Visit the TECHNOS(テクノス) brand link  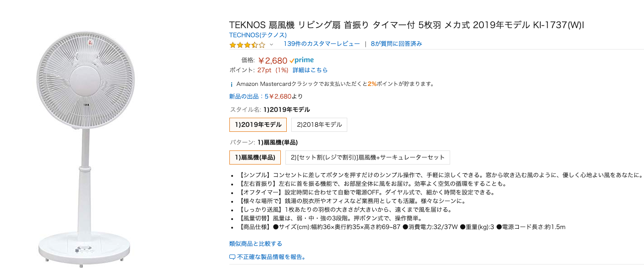coord(258,35)
